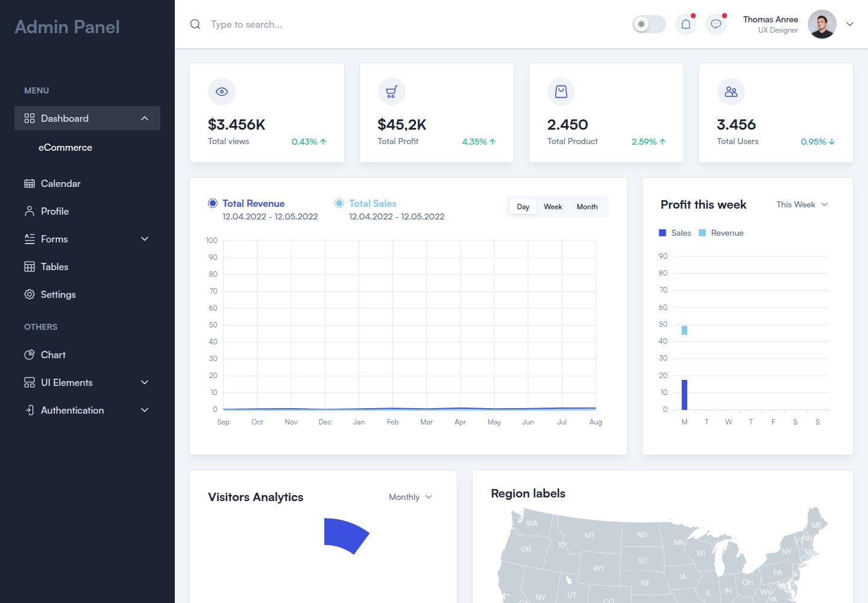
Task: Select the Total Sales radio button
Action: pos(339,203)
